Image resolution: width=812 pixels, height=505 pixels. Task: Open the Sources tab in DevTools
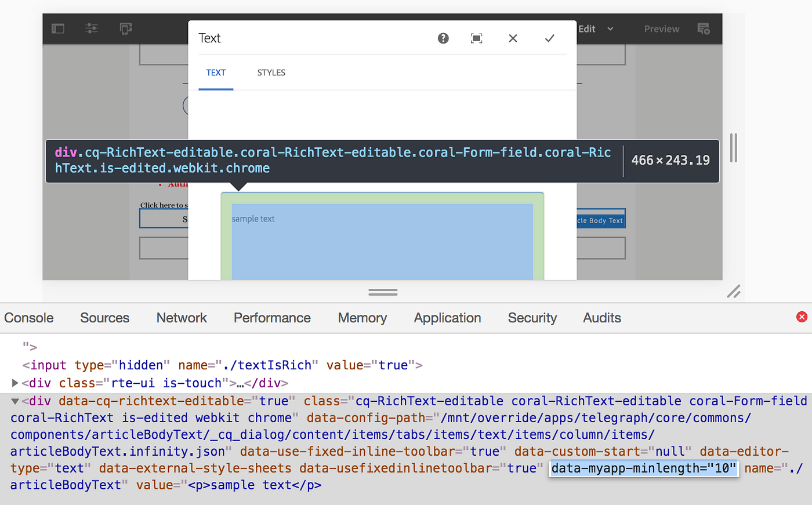click(x=105, y=318)
